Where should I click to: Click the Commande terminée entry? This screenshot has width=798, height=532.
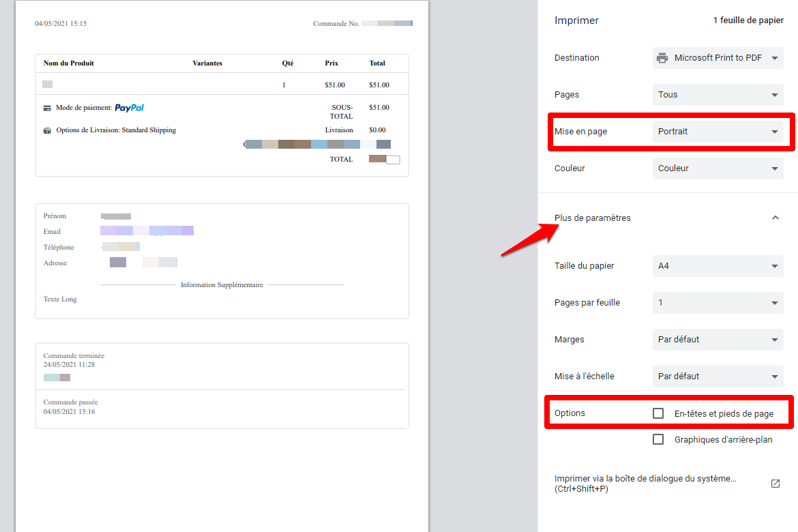[74, 360]
